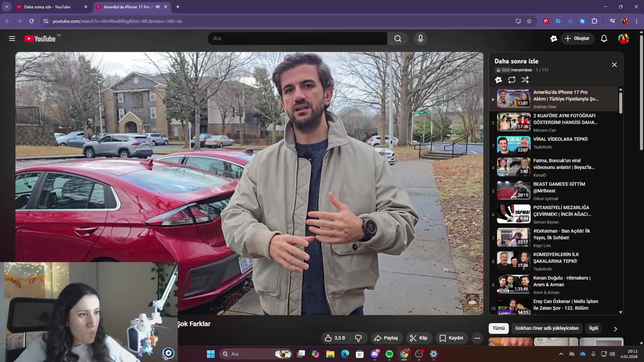Open the Shazam extension

(582, 21)
